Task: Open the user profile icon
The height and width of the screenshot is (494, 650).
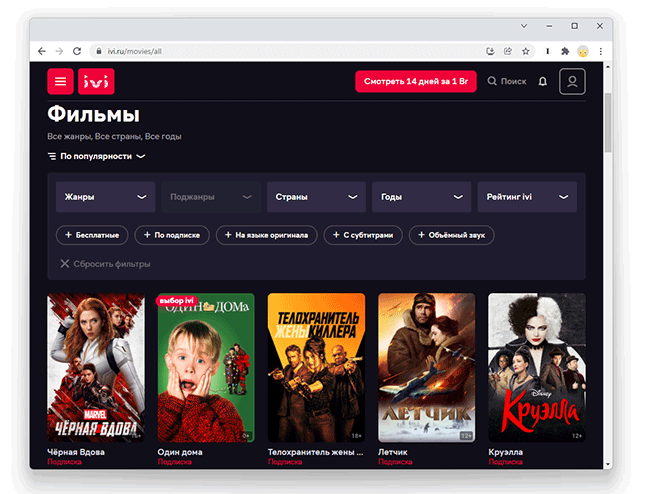Action: [x=572, y=81]
